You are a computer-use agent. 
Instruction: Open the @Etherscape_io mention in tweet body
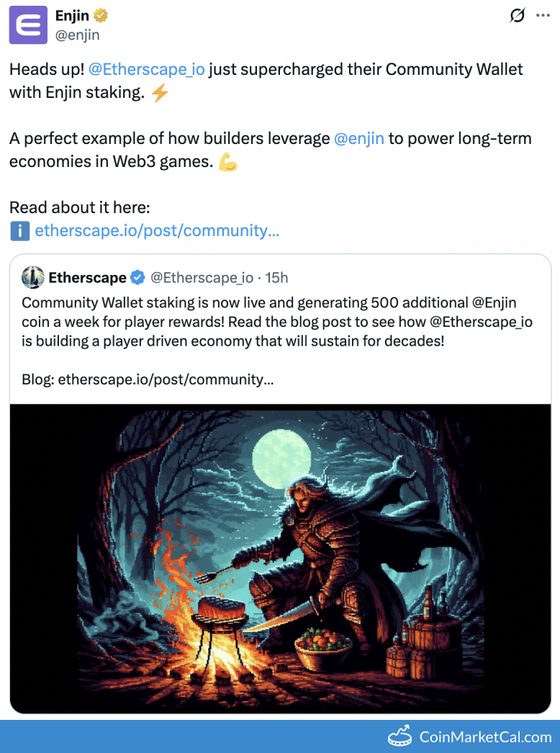click(146, 70)
